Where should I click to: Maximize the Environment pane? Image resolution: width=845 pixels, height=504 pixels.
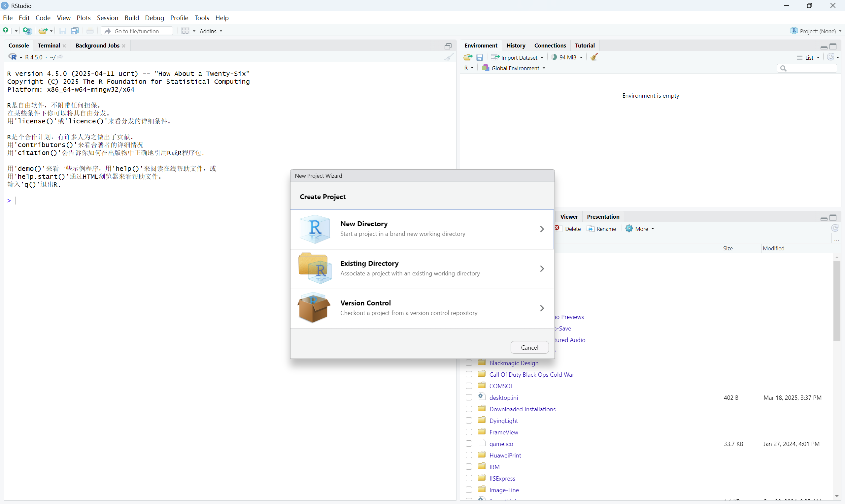pos(833,47)
